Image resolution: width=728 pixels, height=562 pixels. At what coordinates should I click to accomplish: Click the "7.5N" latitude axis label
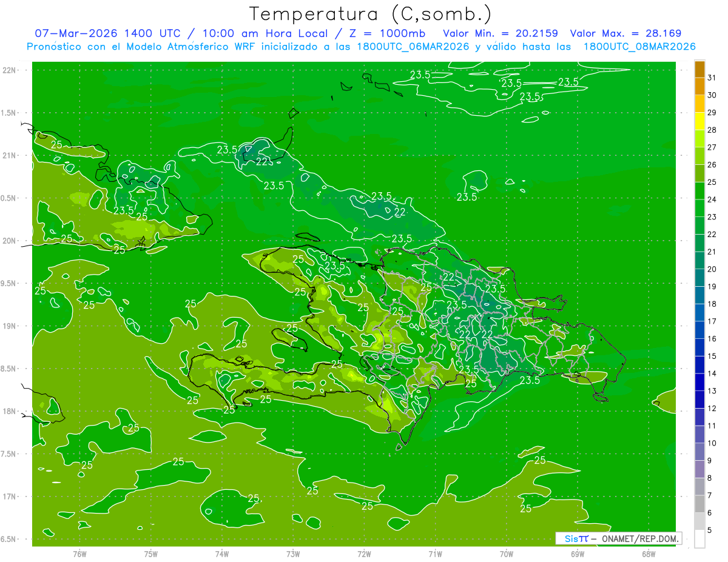pos(8,454)
